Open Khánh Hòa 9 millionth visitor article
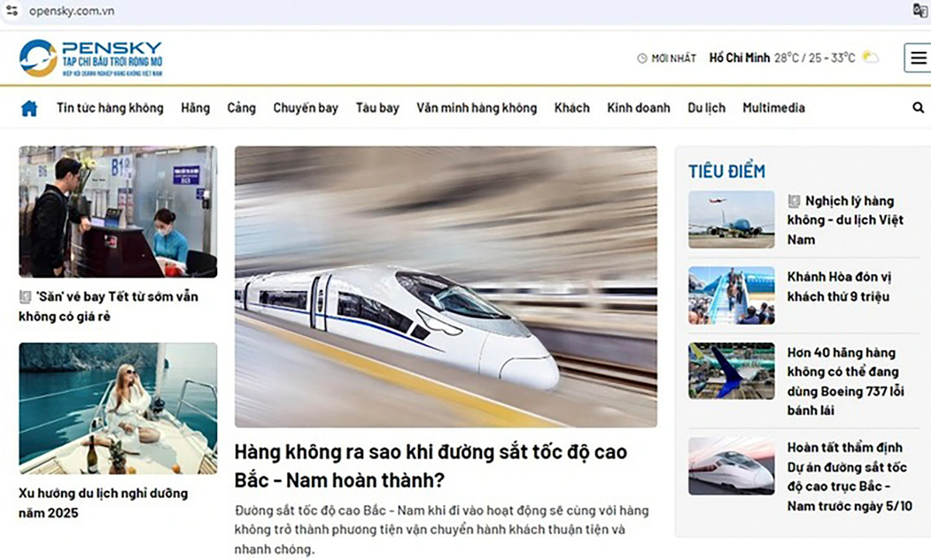931x560 pixels. [x=838, y=287]
